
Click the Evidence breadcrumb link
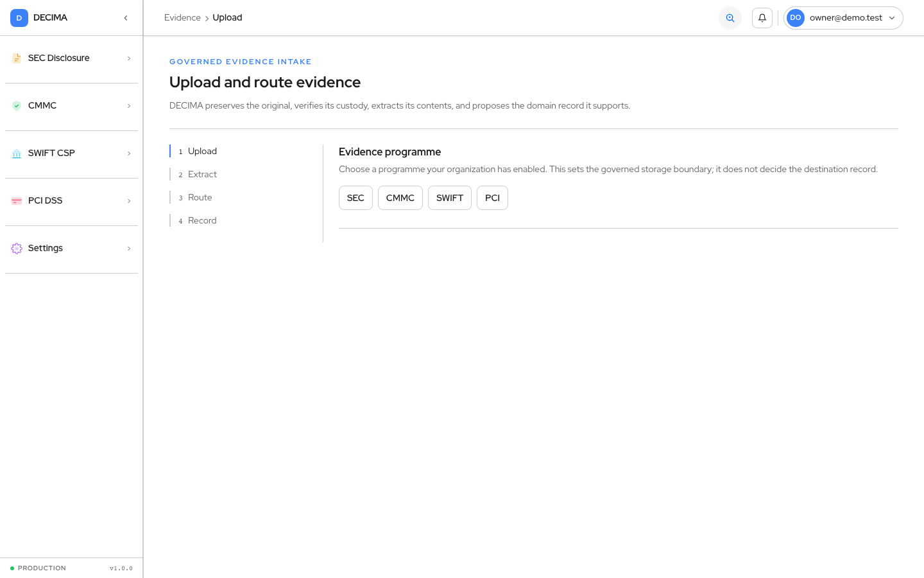tap(182, 18)
